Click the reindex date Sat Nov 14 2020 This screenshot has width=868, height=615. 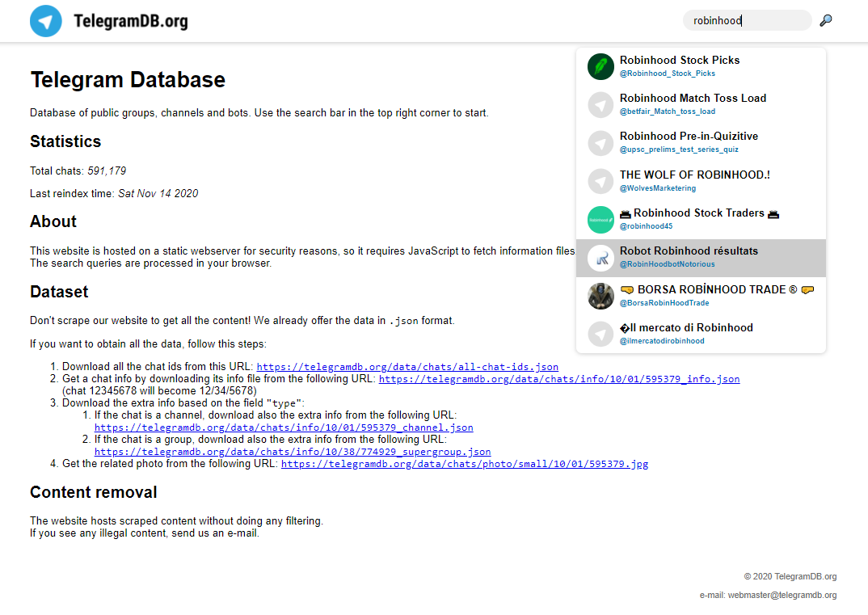pyautogui.click(x=158, y=194)
